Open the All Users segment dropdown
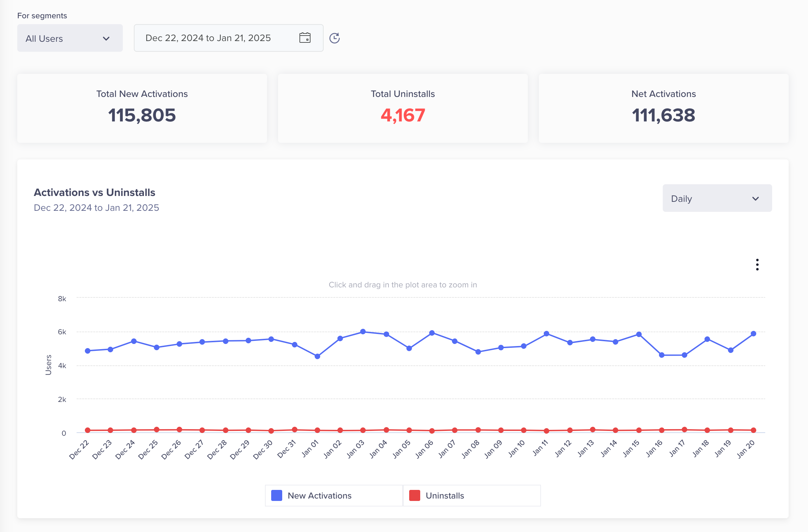Screen dimensions: 808x532 point(70,38)
